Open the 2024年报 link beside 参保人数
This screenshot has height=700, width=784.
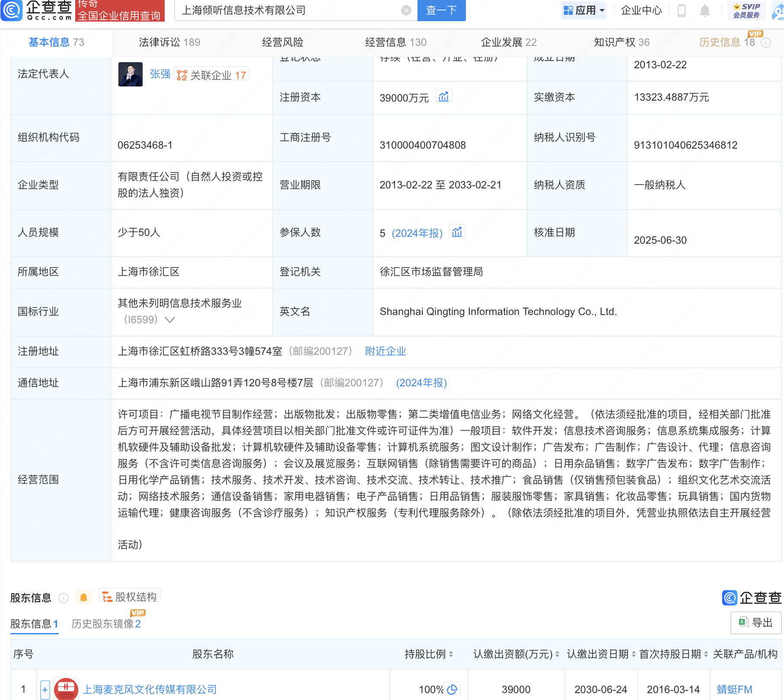point(417,233)
